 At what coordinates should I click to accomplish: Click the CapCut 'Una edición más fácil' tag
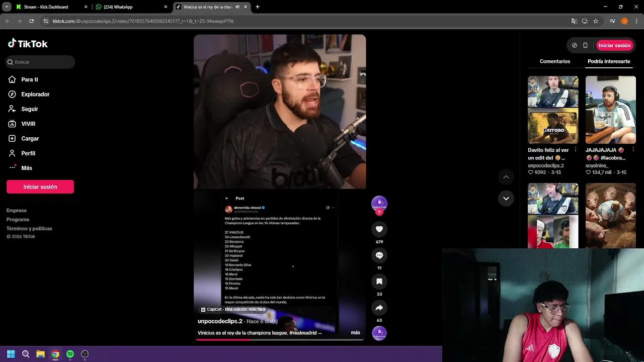coord(233,310)
